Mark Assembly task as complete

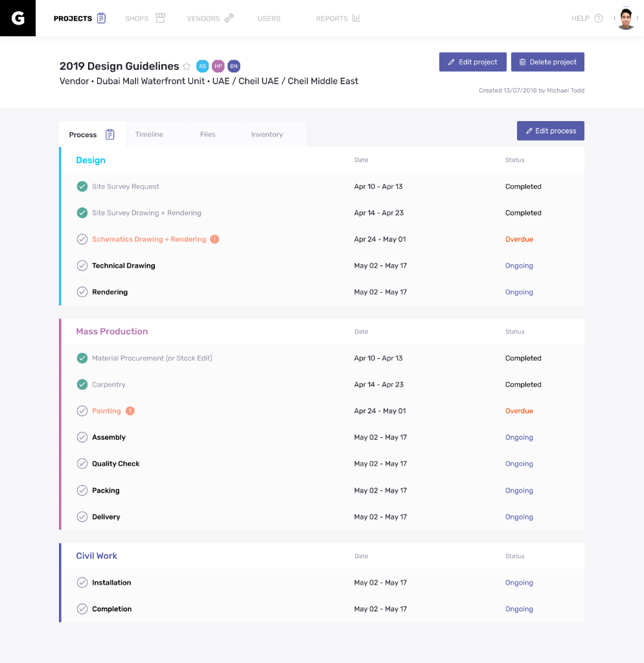82,437
